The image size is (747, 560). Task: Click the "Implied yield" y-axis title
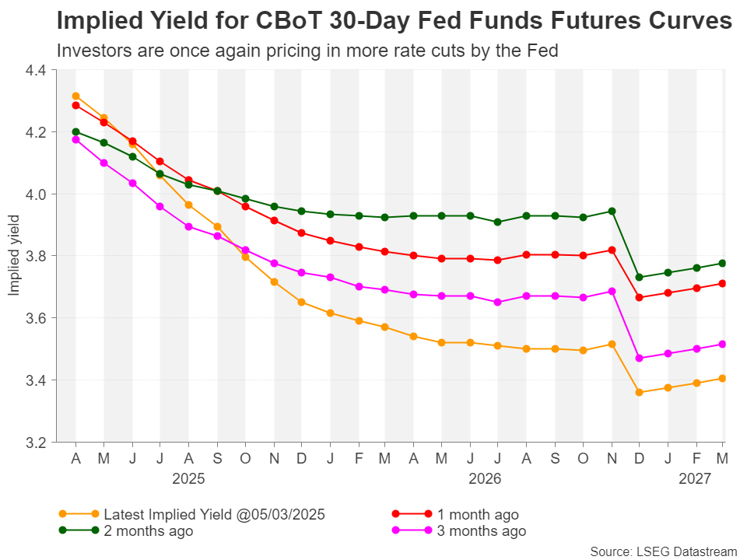[13, 255]
